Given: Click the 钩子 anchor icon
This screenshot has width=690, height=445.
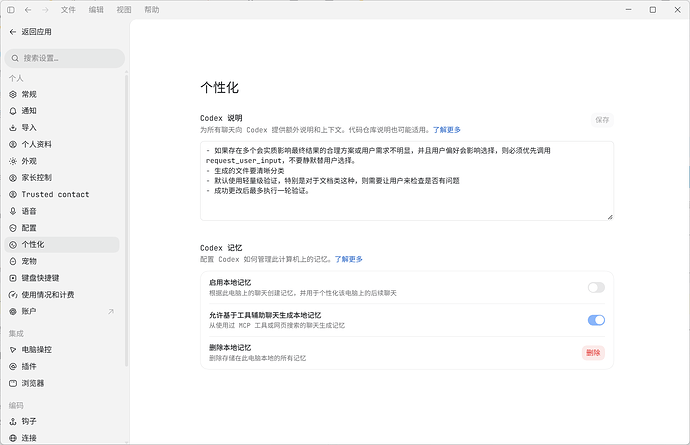Looking at the screenshot, I should [x=13, y=421].
